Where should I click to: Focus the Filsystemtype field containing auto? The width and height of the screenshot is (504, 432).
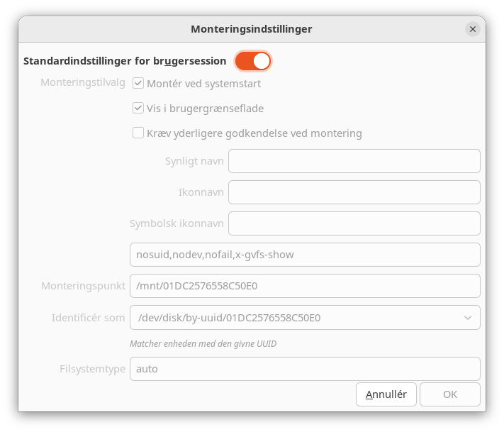tap(305, 369)
